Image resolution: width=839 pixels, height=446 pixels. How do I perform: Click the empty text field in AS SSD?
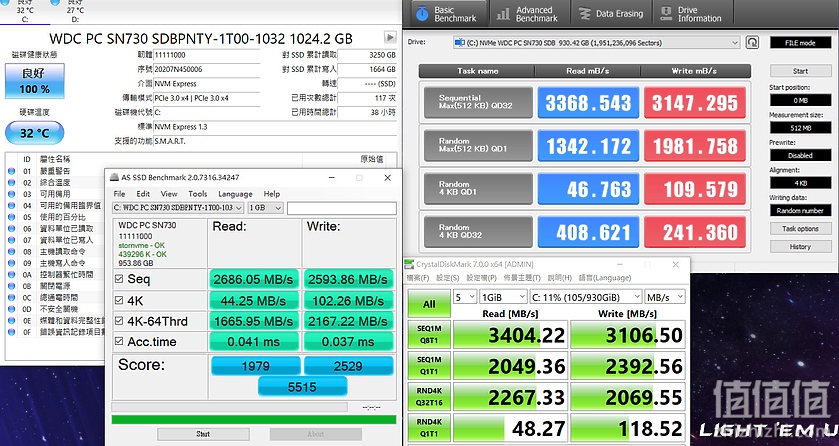[x=342, y=208]
